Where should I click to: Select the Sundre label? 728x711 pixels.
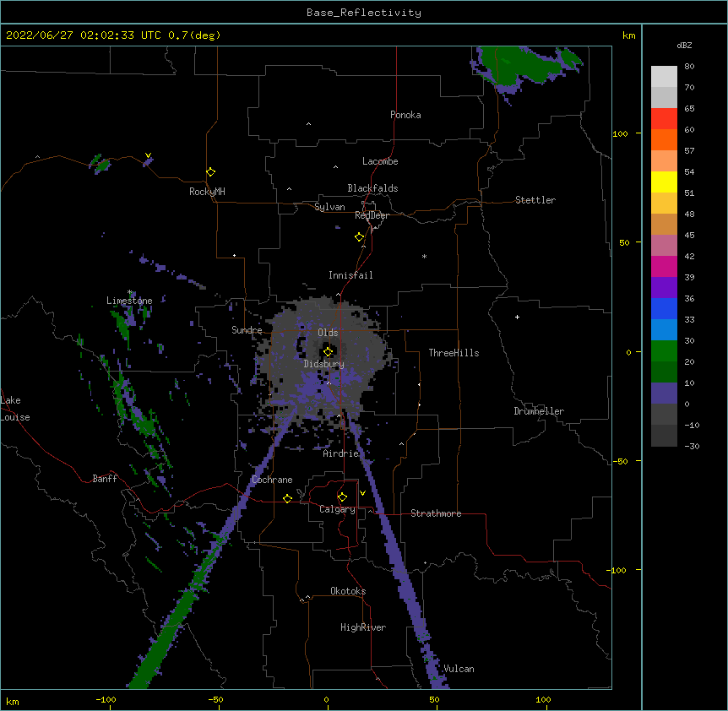click(x=247, y=330)
